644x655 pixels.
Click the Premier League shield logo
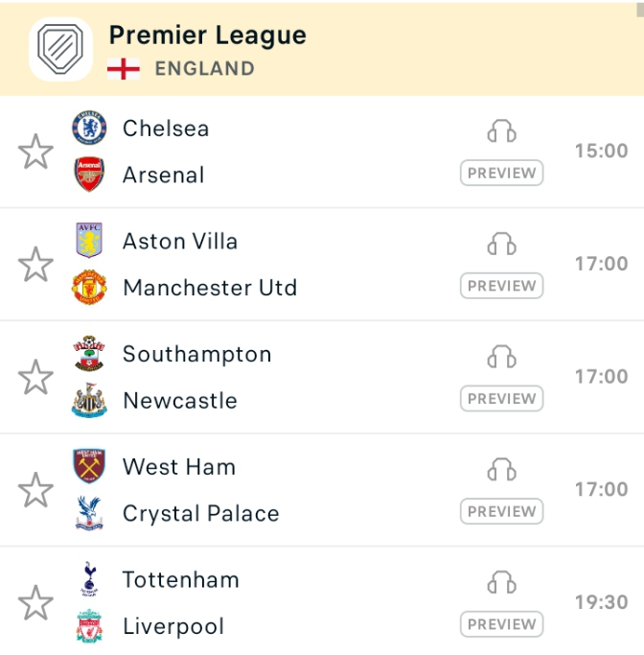pos(60,49)
